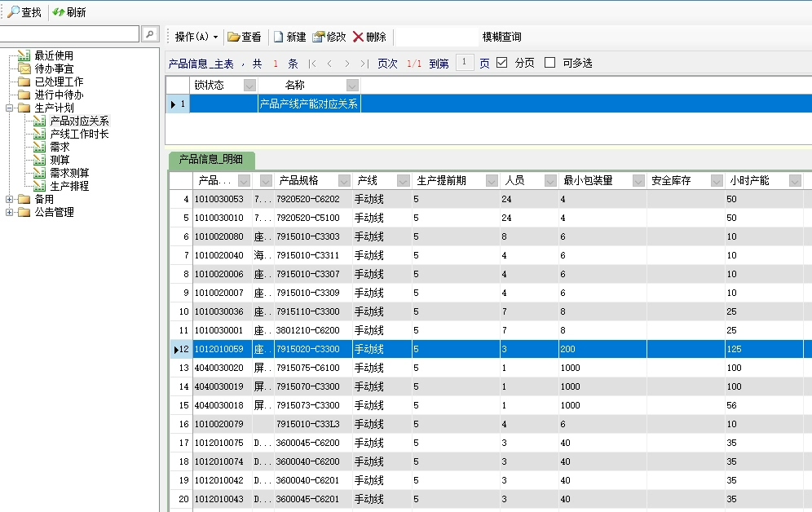Screen dimensions: 812x512
Task: Expand the 公告管理 tree node
Action: point(9,212)
